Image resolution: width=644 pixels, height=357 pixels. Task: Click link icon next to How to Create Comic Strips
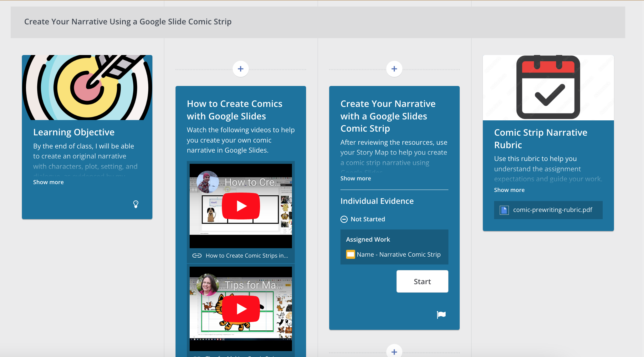click(x=197, y=256)
